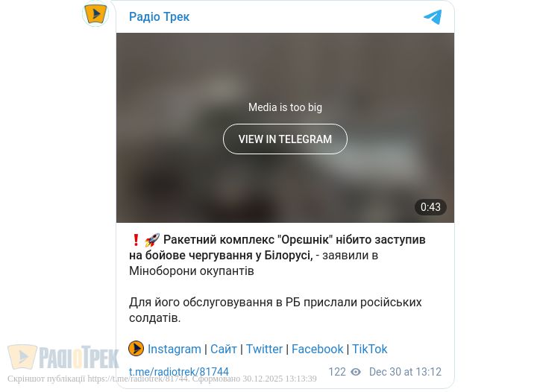This screenshot has height=392, width=537.
Task: Click the red exclamation mark emoji
Action: coord(136,240)
